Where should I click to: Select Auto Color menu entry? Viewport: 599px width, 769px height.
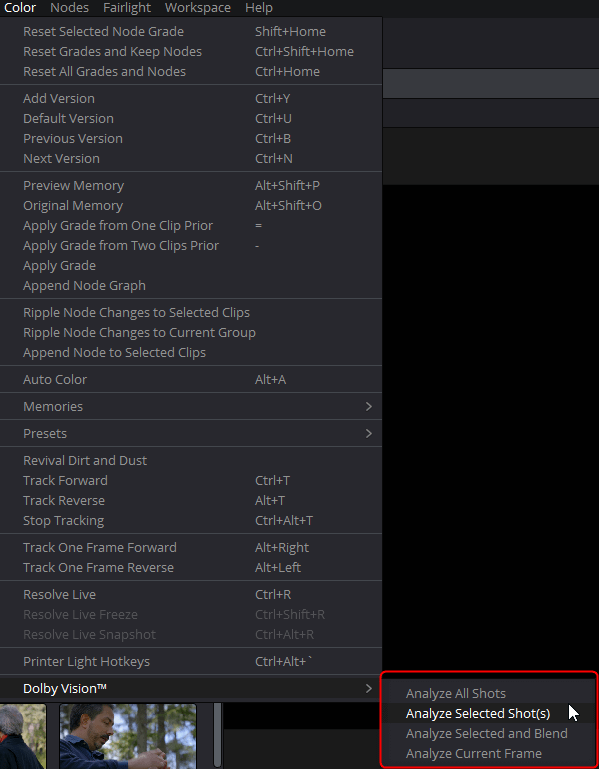tap(191, 380)
